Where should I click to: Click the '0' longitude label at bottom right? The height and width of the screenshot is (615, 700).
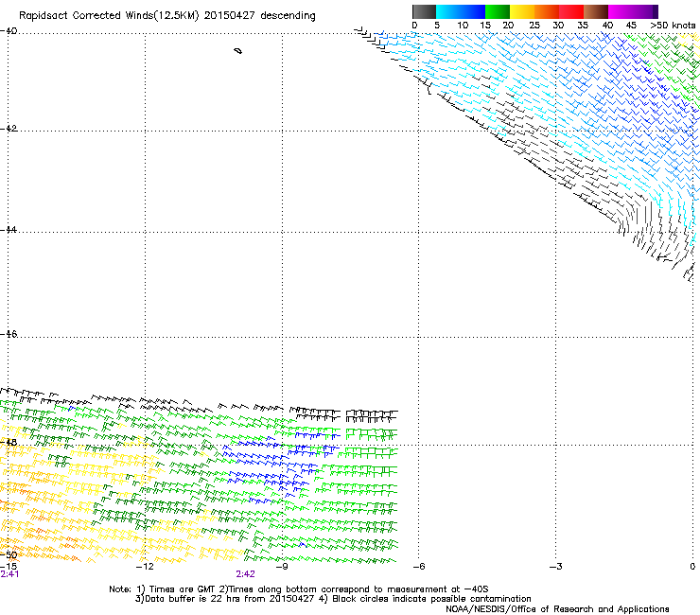pos(692,567)
